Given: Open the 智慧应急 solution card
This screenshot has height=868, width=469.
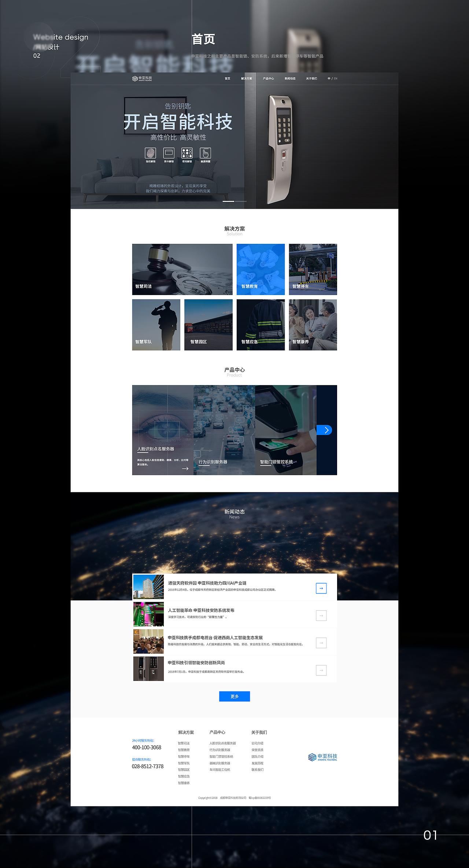Looking at the screenshot, I should click(x=261, y=325).
